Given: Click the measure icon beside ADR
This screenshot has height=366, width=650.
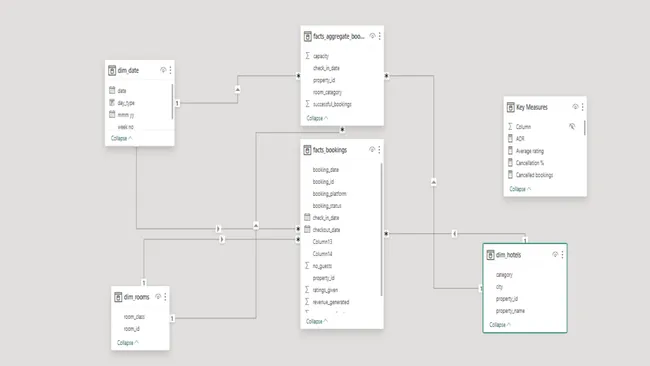Looking at the screenshot, I should click(x=510, y=138).
